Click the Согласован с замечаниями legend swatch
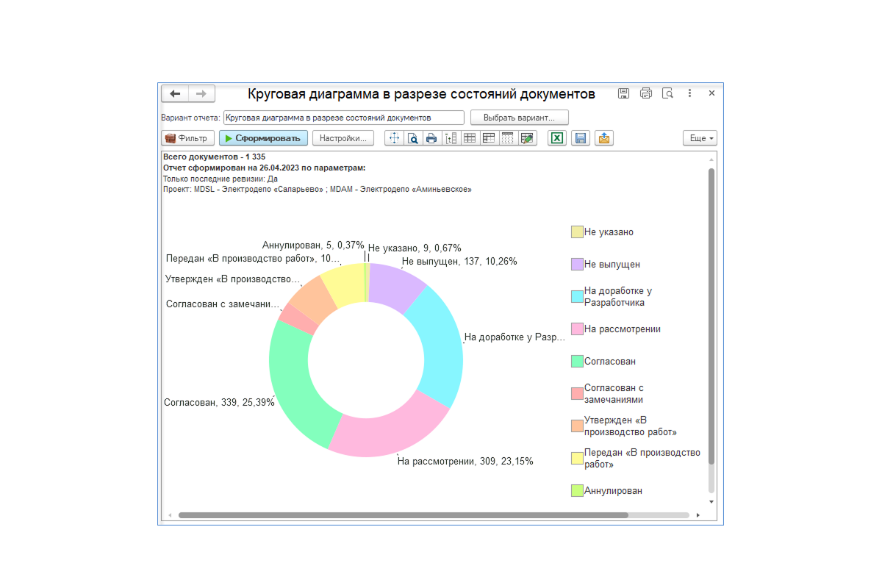 point(577,394)
